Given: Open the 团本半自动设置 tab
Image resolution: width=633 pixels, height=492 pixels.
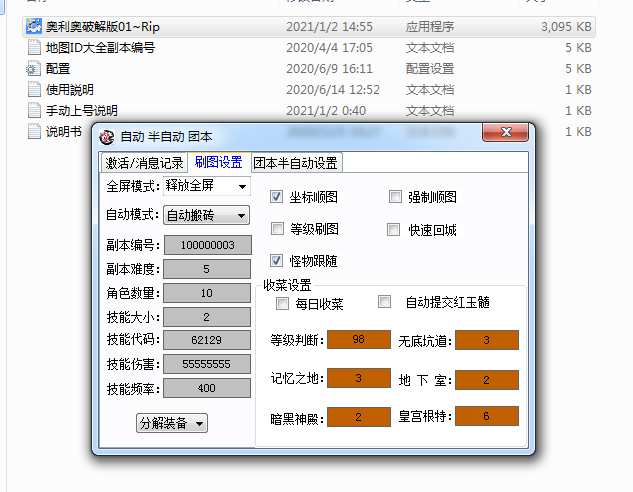Looking at the screenshot, I should pyautogui.click(x=295, y=163).
